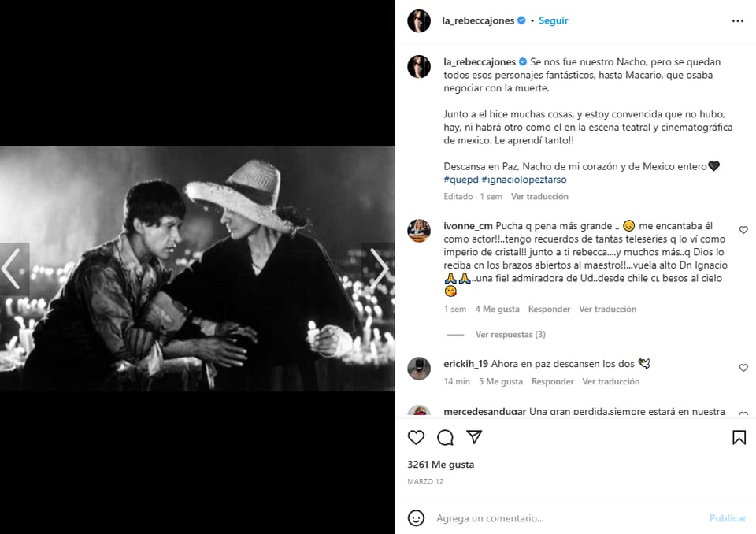This screenshot has height=534, width=756.
Task: Like the post with the heart icon
Action: [x=416, y=438]
